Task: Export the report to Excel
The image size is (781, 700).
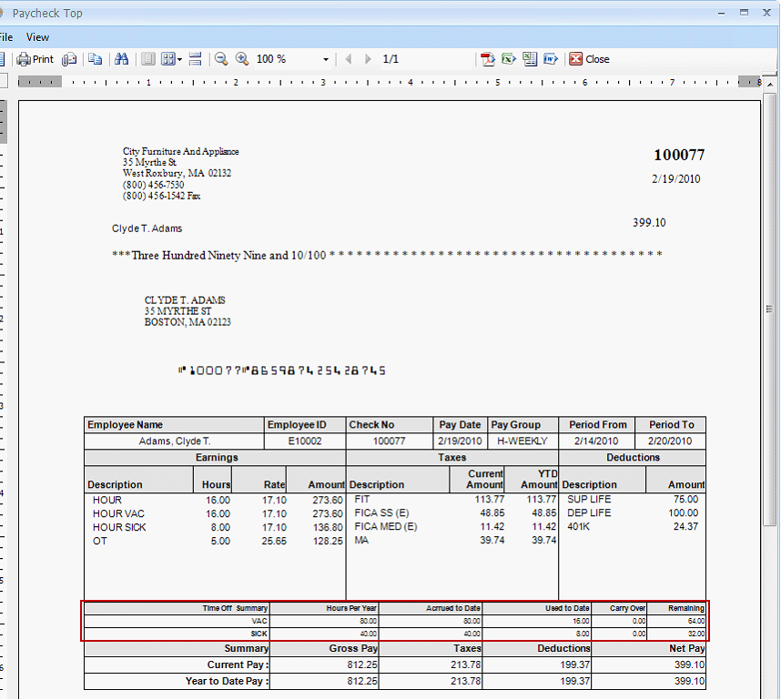Action: pos(507,58)
